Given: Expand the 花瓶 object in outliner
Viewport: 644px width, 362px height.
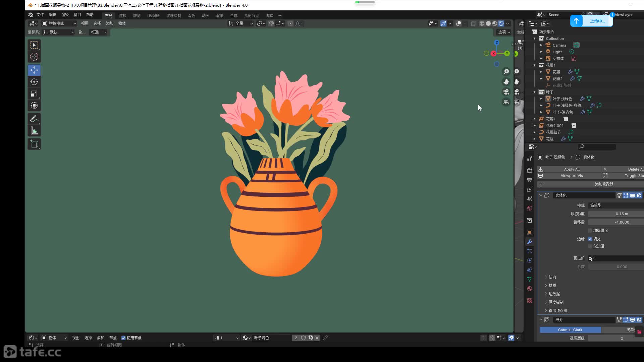Looking at the screenshot, I should coord(535,139).
